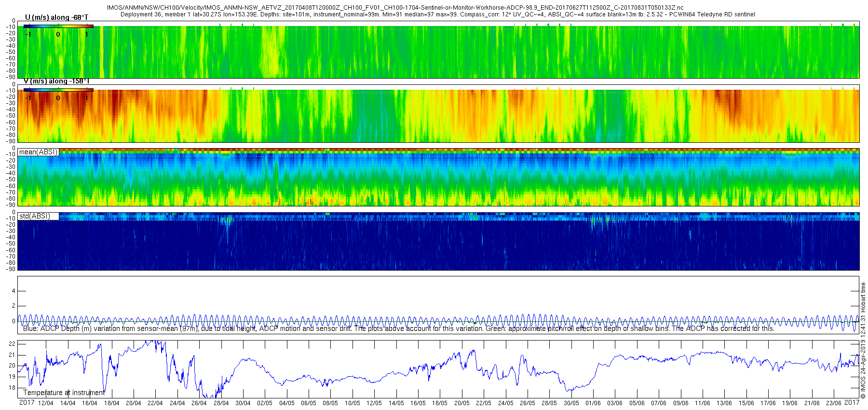Click the -70 depth tick of the V velocity panel
868x410 pixels.
click(11, 128)
